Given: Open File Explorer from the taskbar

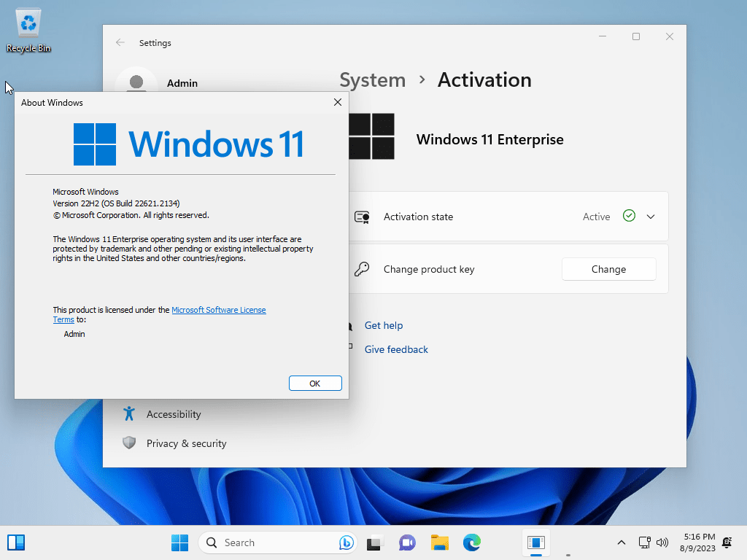Looking at the screenshot, I should (440, 542).
